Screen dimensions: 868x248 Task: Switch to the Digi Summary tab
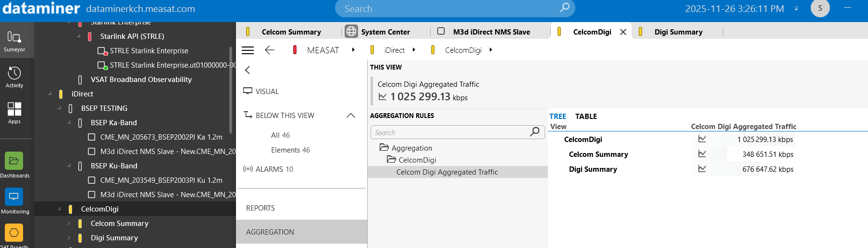(678, 32)
